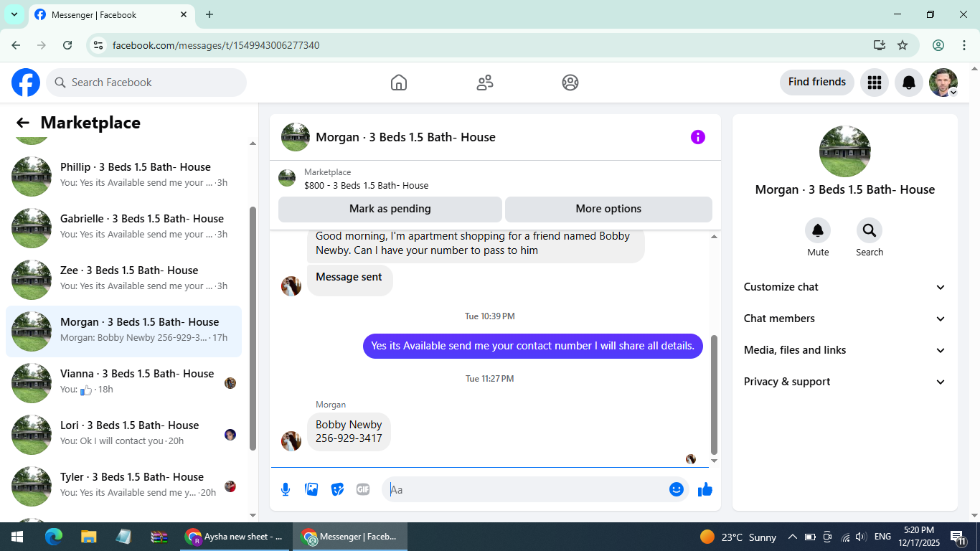The image size is (980, 551).
Task: Open Phillip's house conversation
Action: 123,176
